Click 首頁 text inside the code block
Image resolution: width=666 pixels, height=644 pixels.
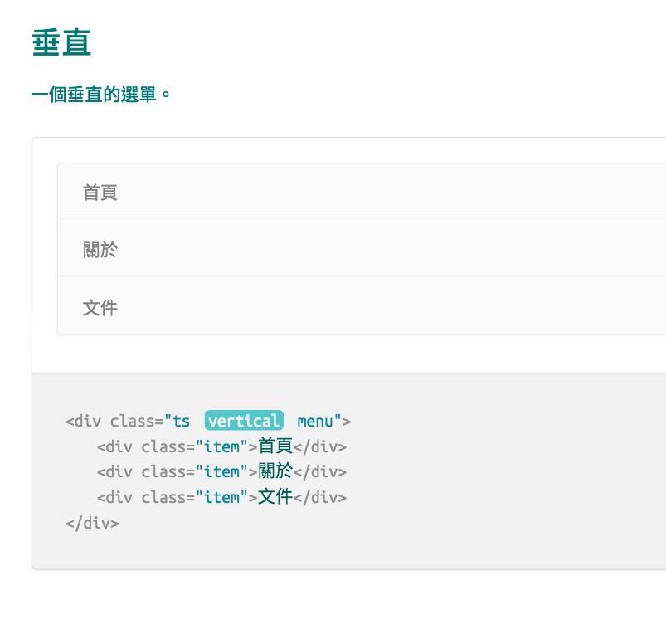pos(275,446)
